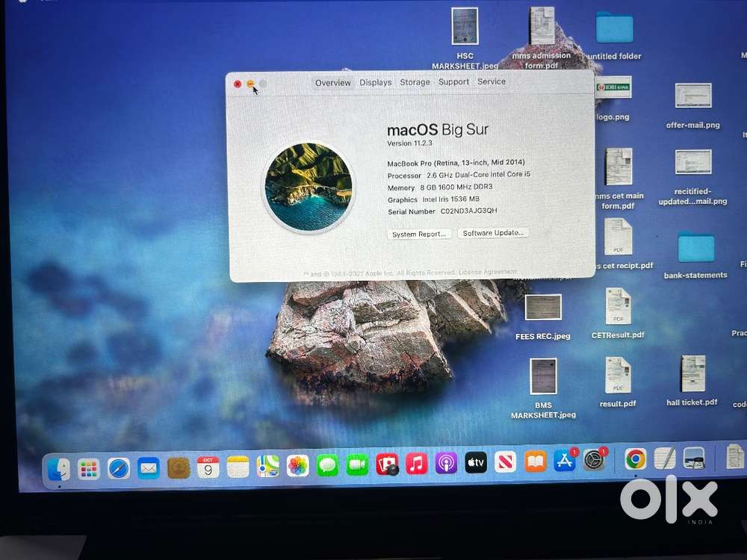Open the Messages app in the Dock
This screenshot has height=560, width=747.
(327, 465)
